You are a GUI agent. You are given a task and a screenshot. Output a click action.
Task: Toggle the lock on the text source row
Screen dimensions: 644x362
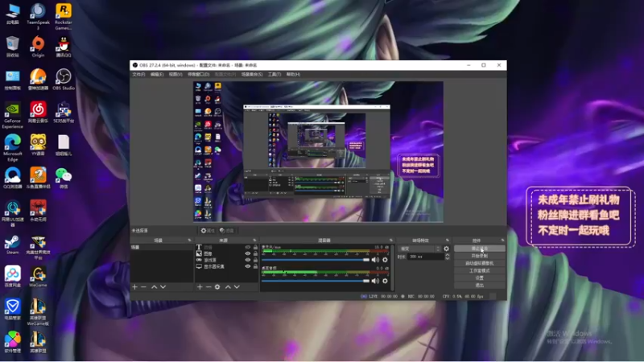255,247
